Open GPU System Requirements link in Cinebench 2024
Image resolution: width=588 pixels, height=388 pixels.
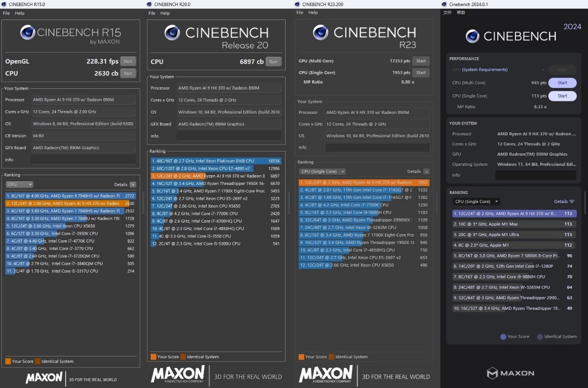tap(485, 70)
